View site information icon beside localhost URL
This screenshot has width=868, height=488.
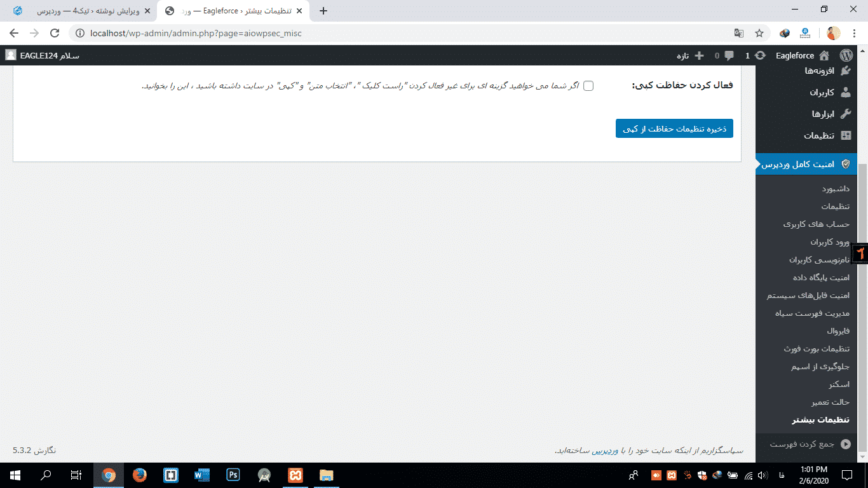pyautogui.click(x=80, y=33)
